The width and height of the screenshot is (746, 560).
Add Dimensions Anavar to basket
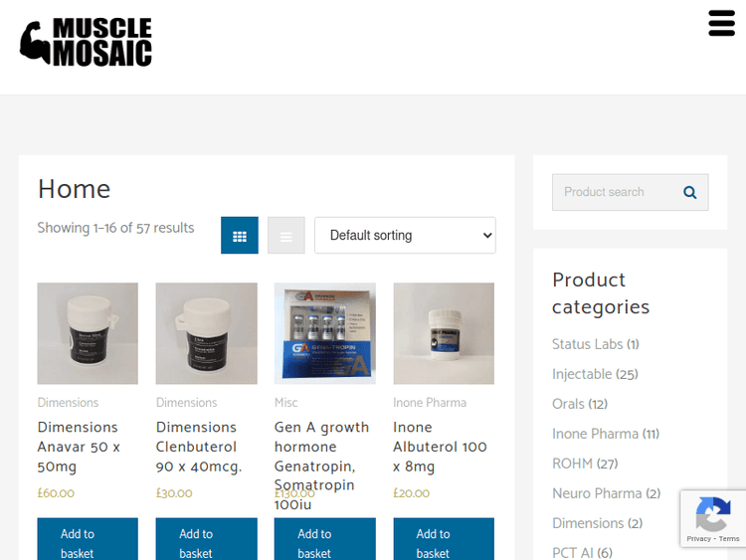click(x=88, y=539)
